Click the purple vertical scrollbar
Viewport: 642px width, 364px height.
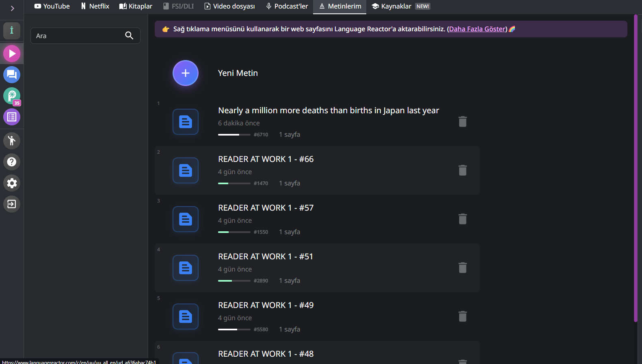636,168
